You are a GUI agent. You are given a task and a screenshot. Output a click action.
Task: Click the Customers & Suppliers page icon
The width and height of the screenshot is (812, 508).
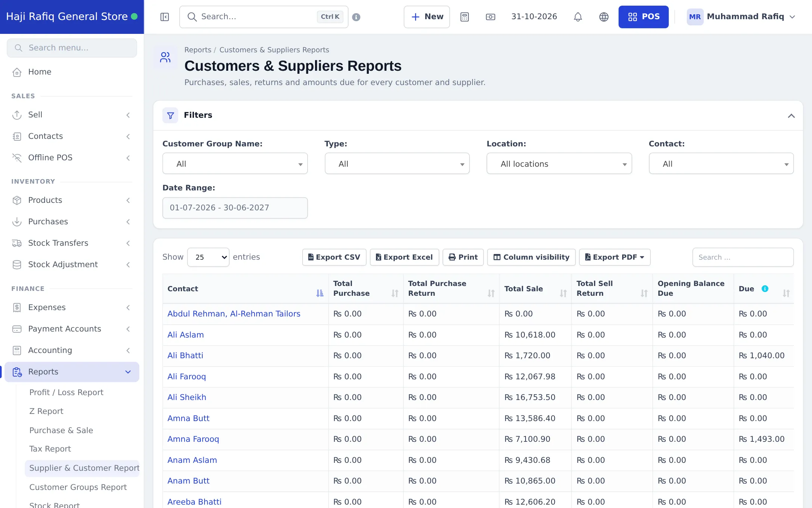[165, 57]
